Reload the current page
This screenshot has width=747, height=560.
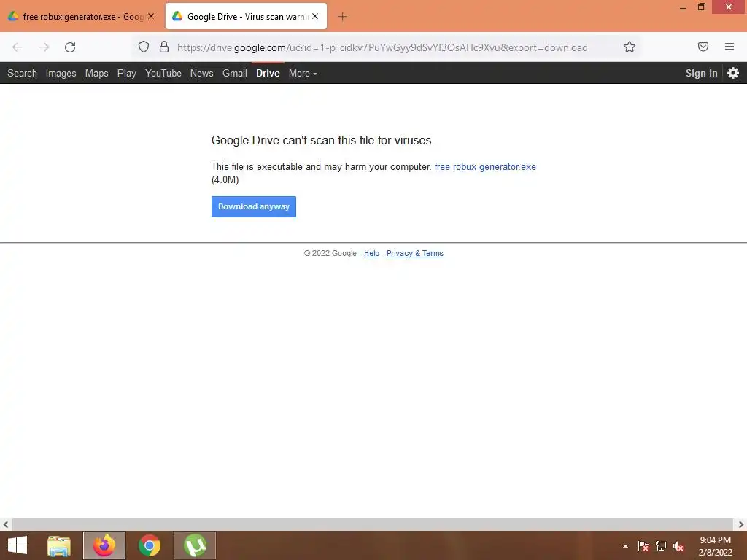[70, 47]
